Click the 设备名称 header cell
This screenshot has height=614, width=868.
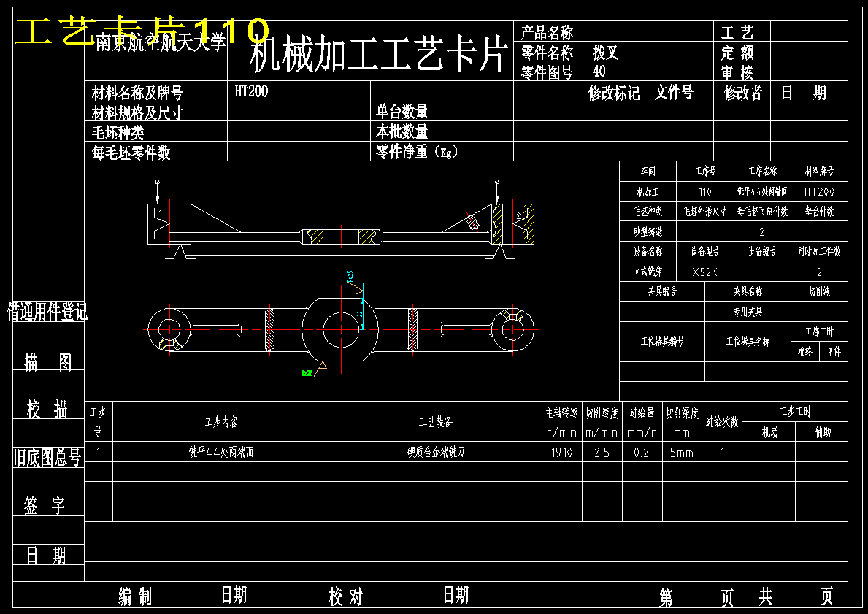pos(648,251)
